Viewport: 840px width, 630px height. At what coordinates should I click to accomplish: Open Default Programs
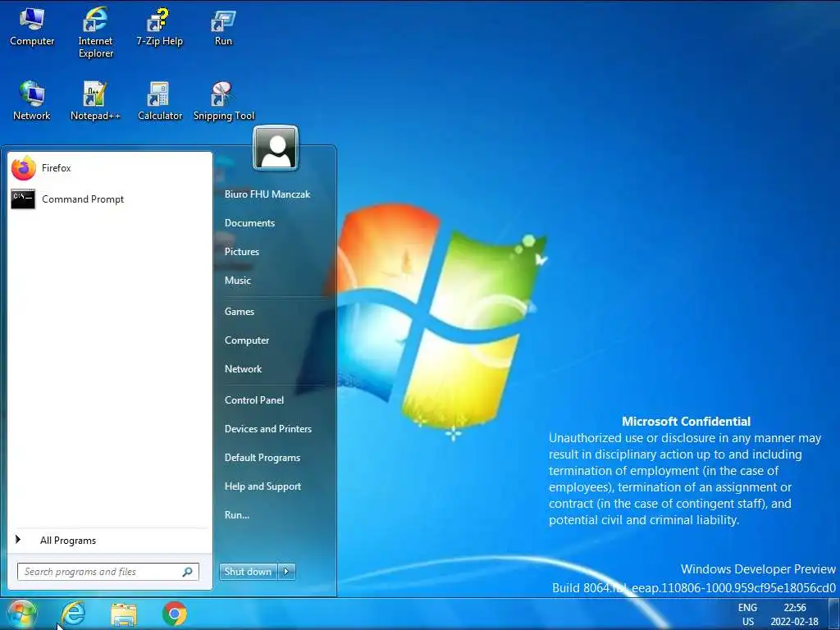coord(262,458)
